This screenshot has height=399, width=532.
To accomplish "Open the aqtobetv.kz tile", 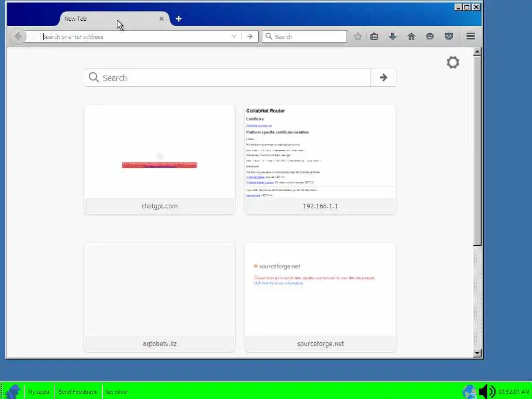I will [159, 297].
